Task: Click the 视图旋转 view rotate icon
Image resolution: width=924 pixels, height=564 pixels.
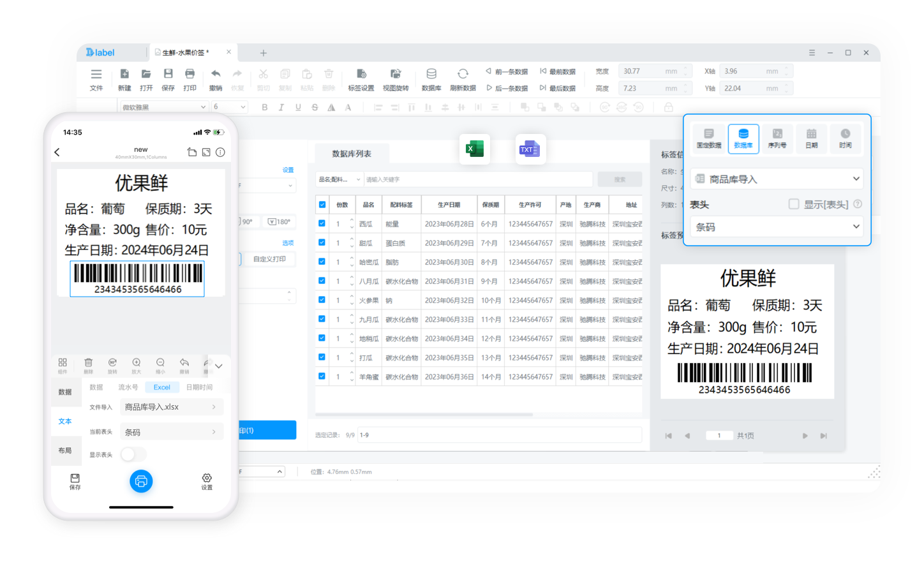Action: [396, 74]
